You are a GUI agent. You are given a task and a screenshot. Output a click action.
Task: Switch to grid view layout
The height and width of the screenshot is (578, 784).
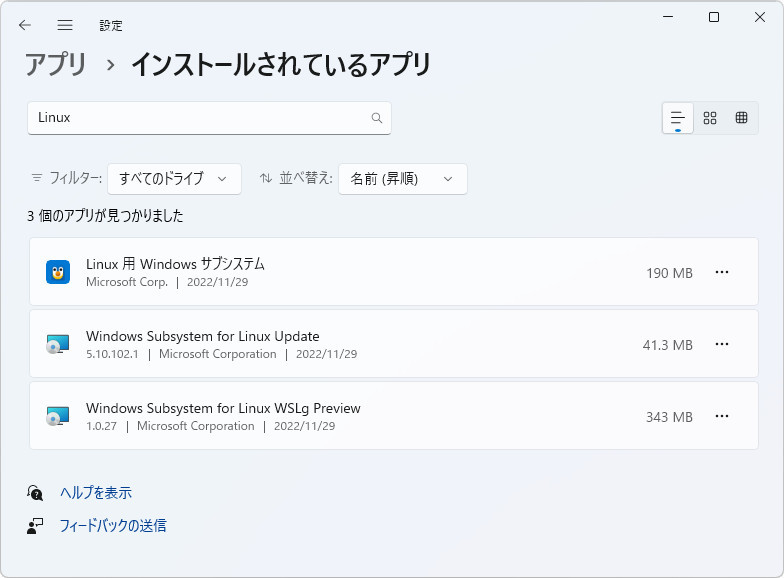pyautogui.click(x=710, y=118)
